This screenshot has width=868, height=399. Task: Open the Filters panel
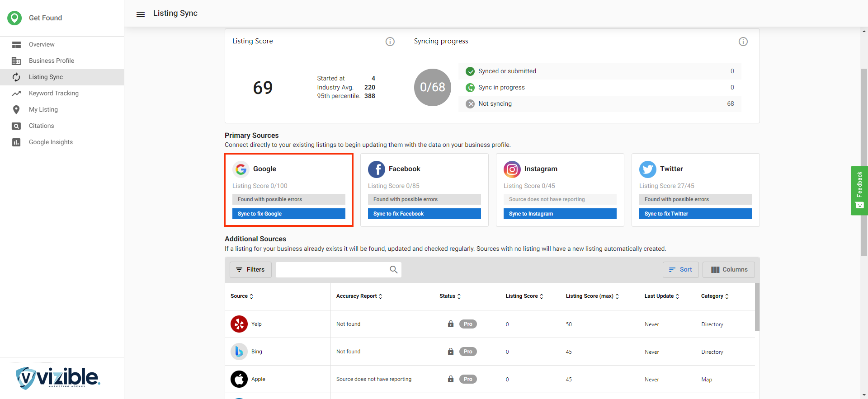click(250, 270)
